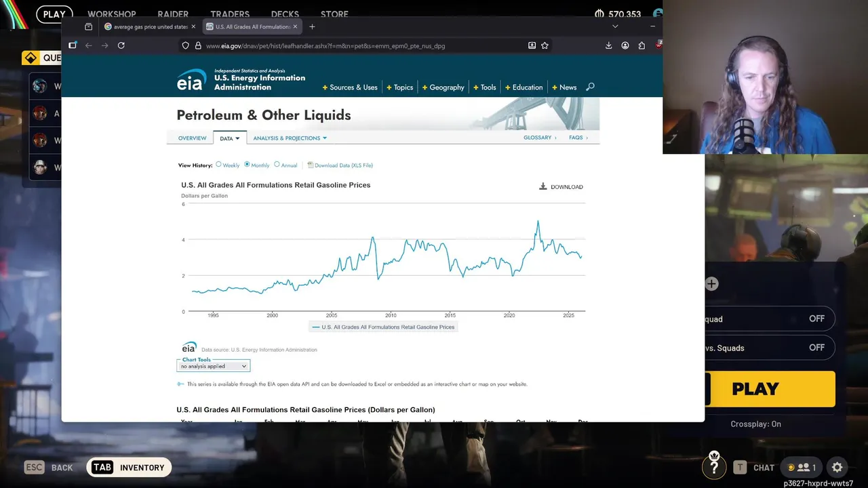Open the RAIDER game menu

point(173,14)
